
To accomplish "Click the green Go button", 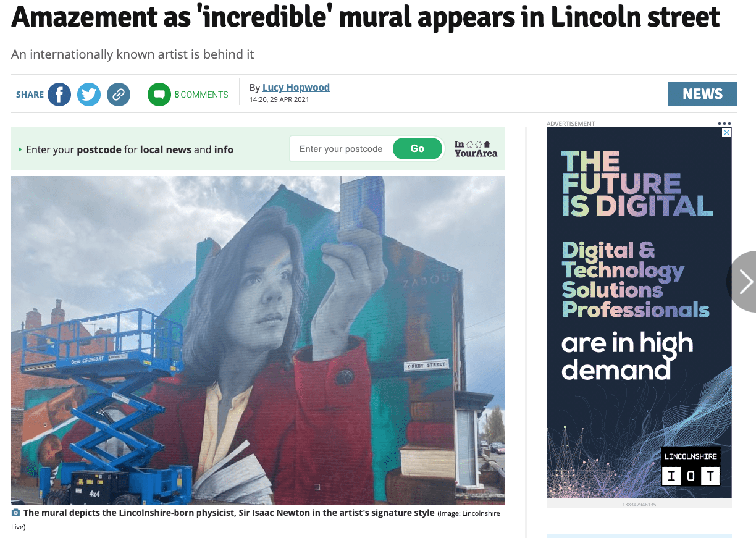I will tap(418, 149).
